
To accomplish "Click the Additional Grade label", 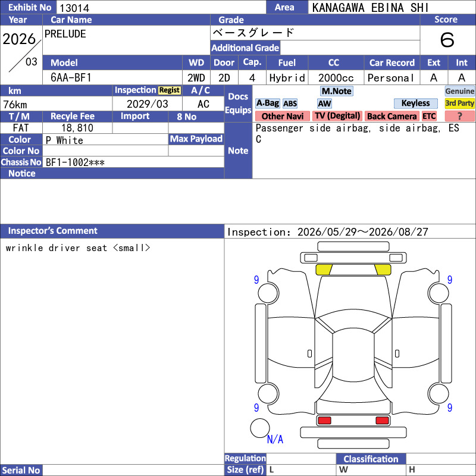I will pos(245,48).
